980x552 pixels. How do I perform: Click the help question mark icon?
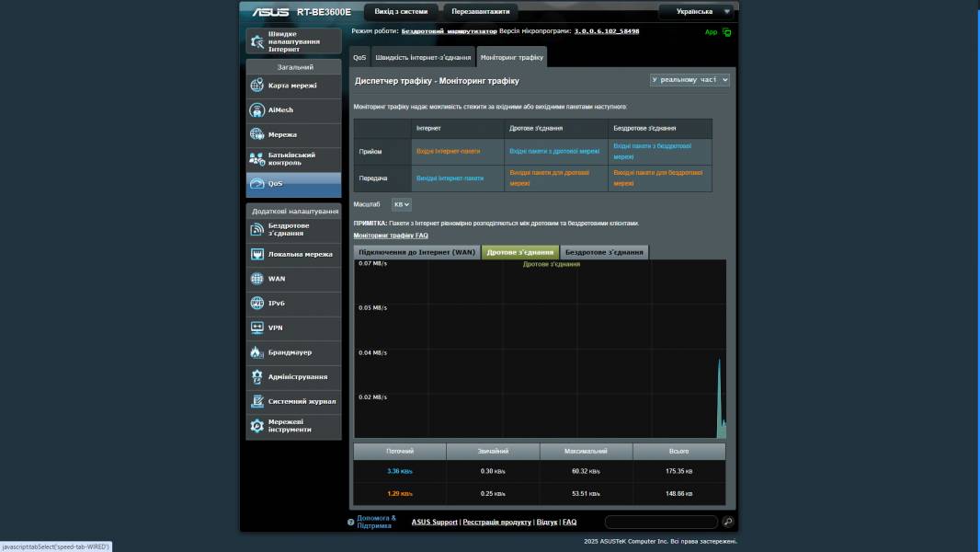pyautogui.click(x=350, y=522)
